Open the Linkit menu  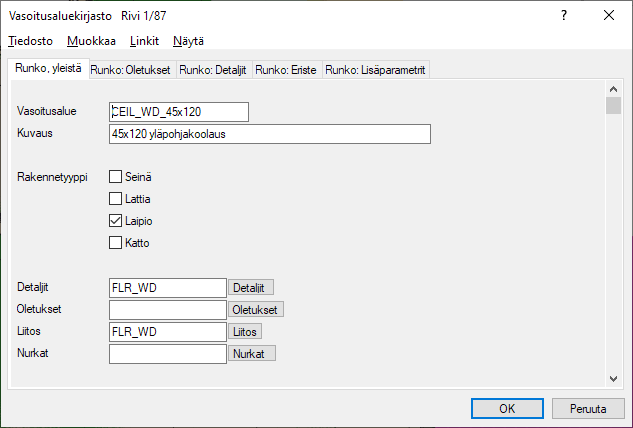[144, 41]
